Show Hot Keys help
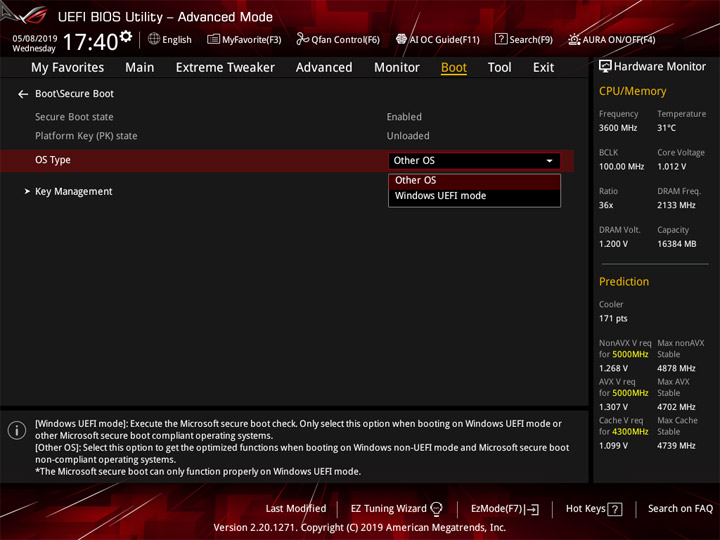This screenshot has width=720, height=540. click(585, 509)
